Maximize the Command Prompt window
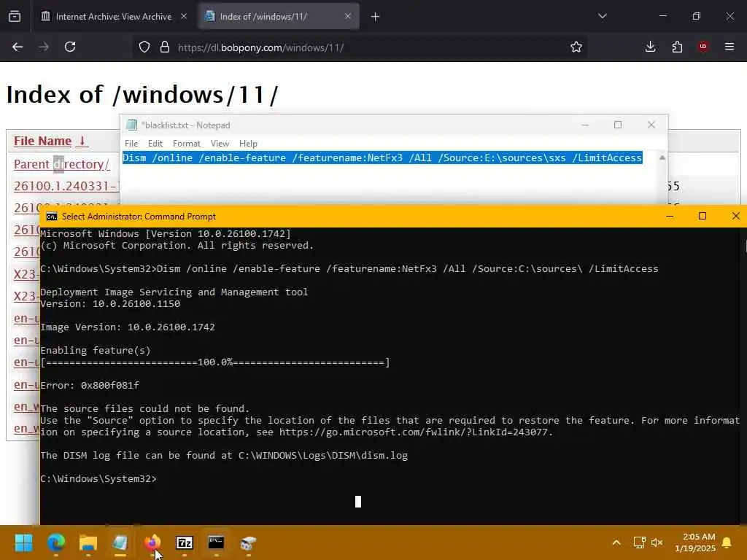Viewport: 747px width, 560px height. (x=703, y=216)
